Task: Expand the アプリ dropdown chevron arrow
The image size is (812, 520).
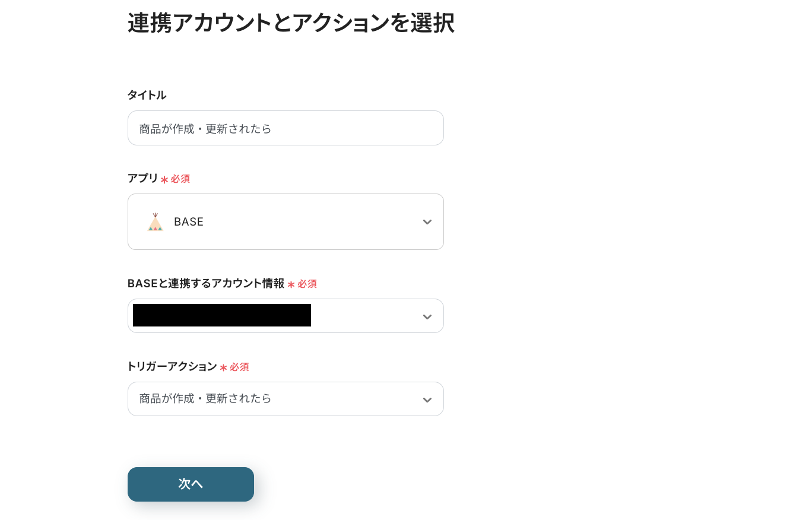Action: click(427, 222)
